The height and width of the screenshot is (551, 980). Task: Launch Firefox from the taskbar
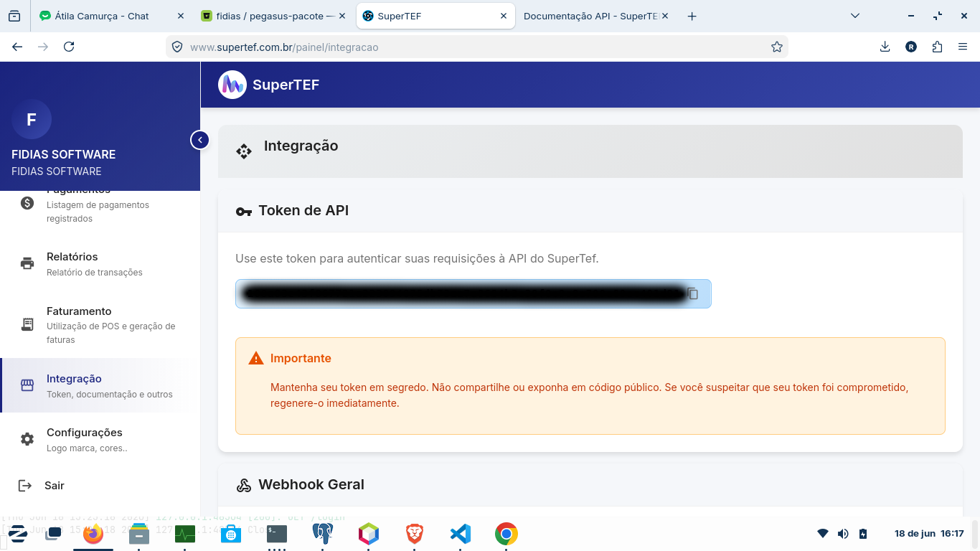click(x=93, y=534)
